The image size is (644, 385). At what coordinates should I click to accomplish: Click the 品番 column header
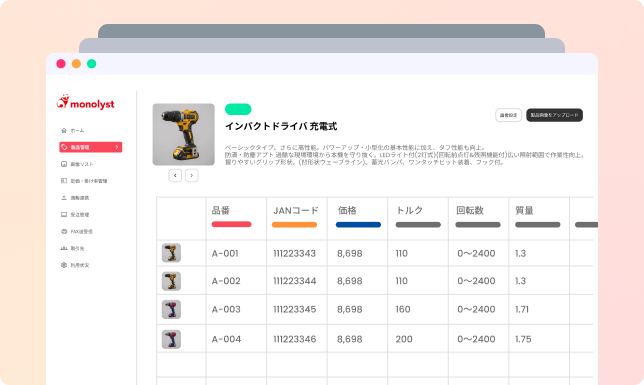pos(221,210)
